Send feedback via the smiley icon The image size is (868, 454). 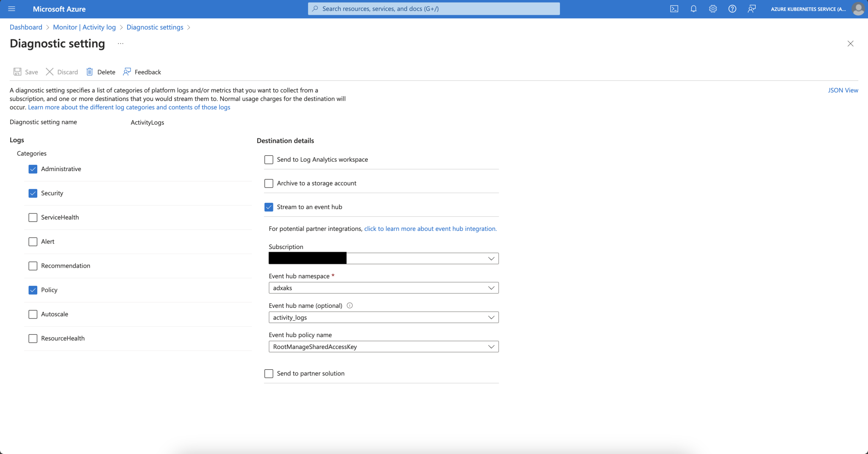(x=751, y=8)
